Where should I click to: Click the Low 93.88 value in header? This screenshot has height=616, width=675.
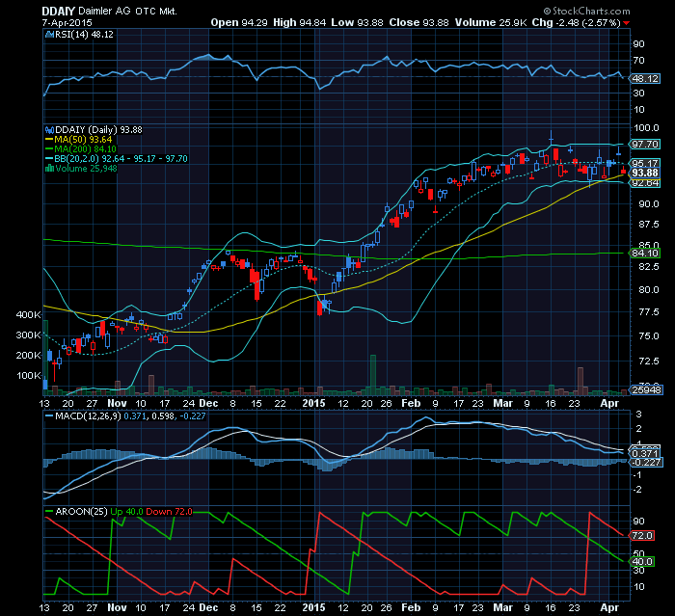tap(357, 22)
